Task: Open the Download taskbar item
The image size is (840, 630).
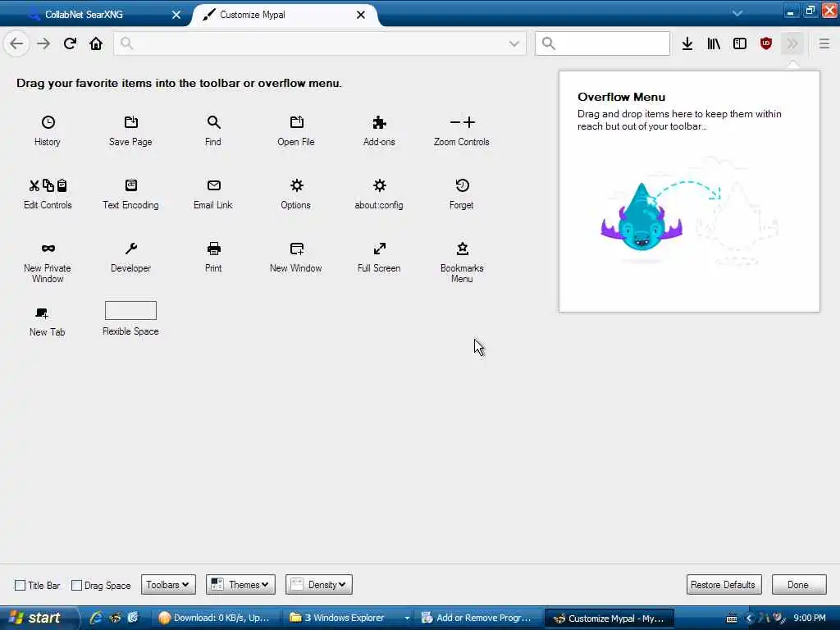Action: 215,619
